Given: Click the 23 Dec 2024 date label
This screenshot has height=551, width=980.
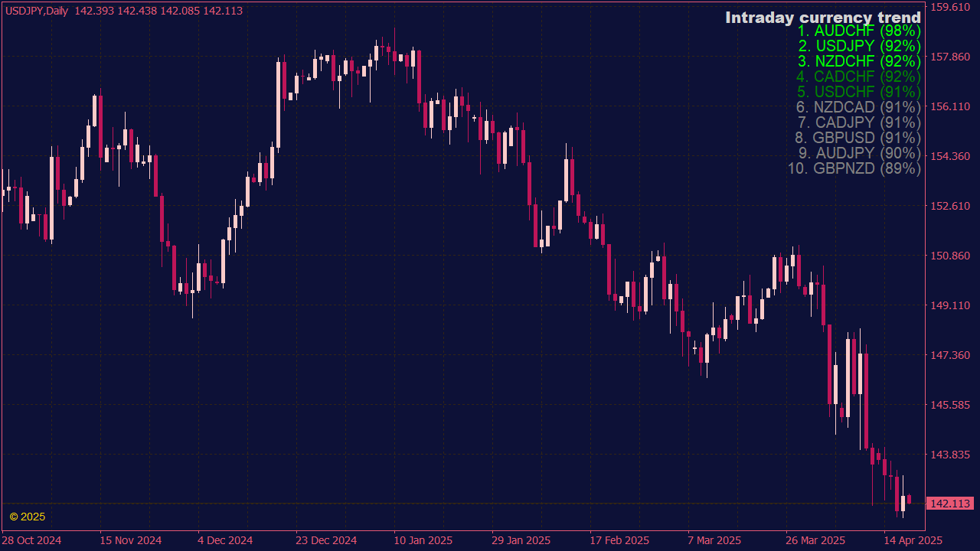Looking at the screenshot, I should (x=326, y=540).
